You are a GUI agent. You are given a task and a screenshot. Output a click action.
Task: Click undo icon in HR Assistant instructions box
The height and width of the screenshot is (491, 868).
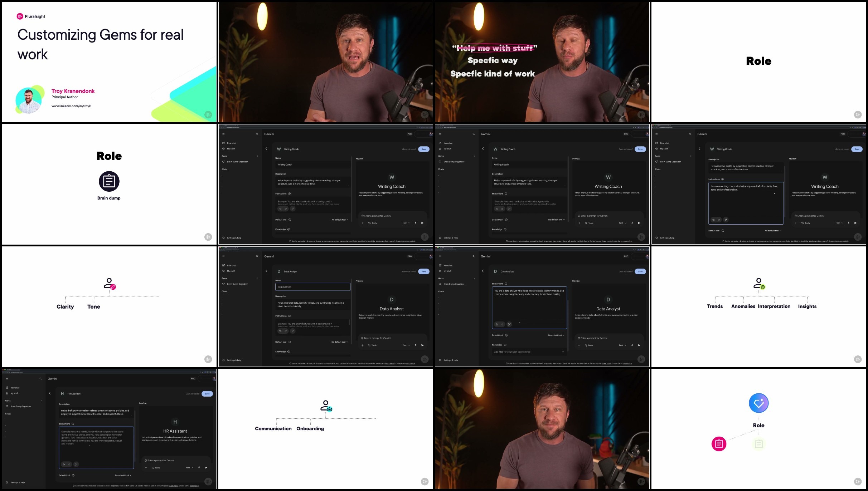coord(64,465)
